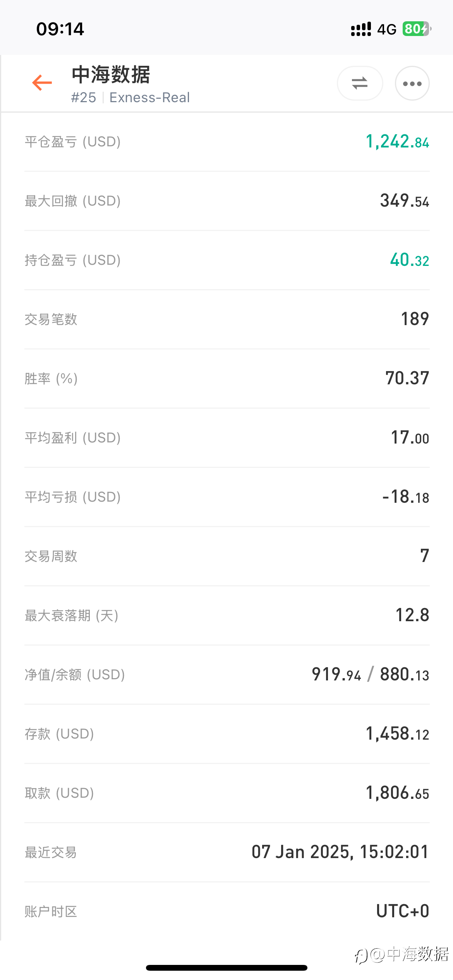Tap the 交易笔数 row showing 189
This screenshot has width=453, height=980.
pyautogui.click(x=227, y=319)
